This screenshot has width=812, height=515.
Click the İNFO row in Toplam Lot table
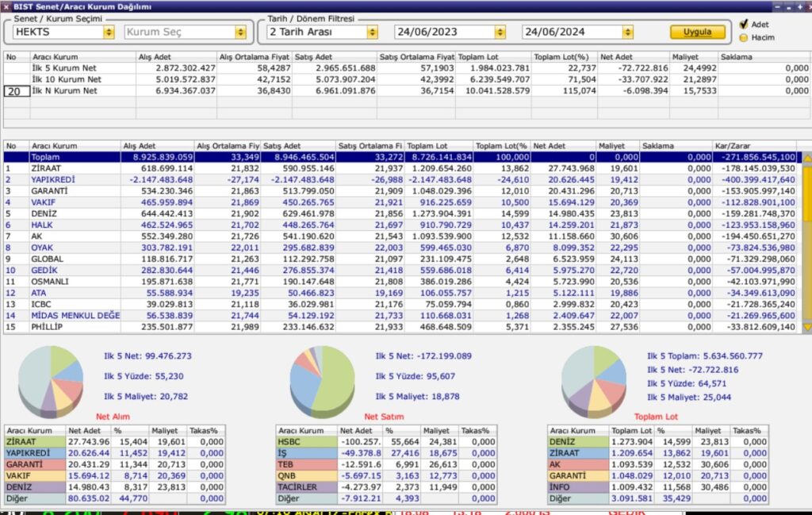coord(658,487)
